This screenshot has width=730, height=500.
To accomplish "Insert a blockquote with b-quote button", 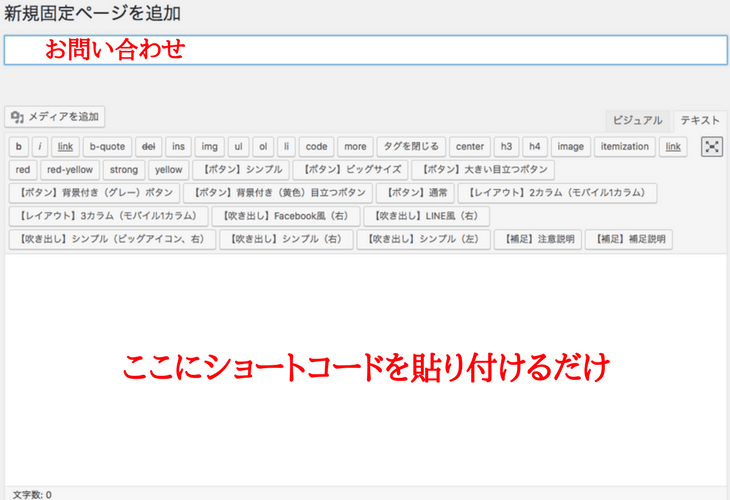I will click(108, 147).
